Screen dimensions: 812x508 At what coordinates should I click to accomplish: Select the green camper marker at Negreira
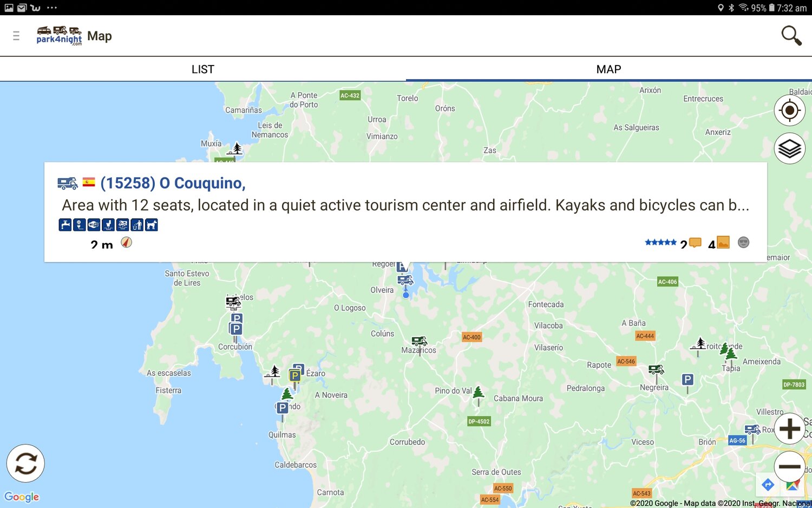tap(656, 370)
